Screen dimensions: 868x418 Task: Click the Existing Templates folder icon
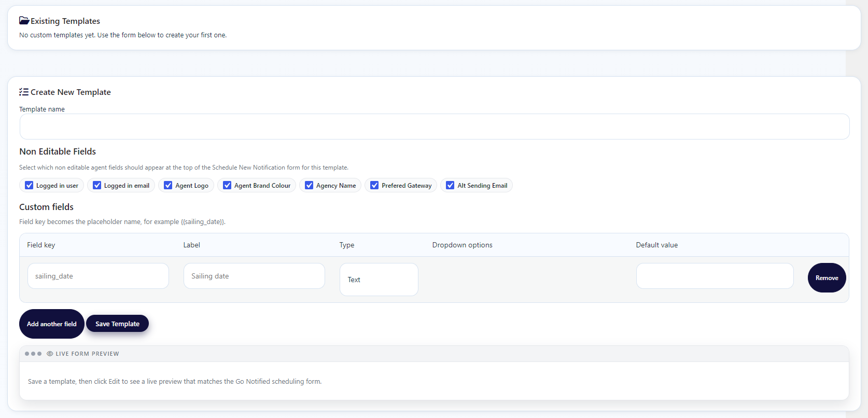click(x=24, y=21)
